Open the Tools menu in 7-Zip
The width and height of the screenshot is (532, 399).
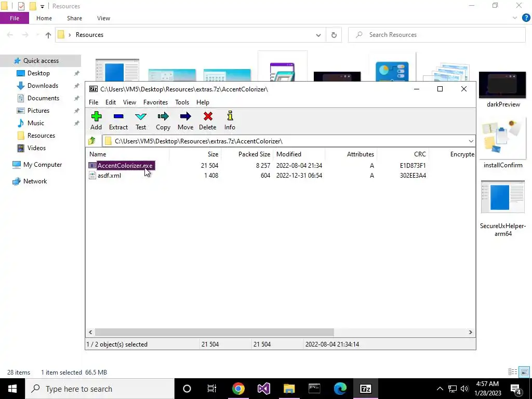coord(182,102)
